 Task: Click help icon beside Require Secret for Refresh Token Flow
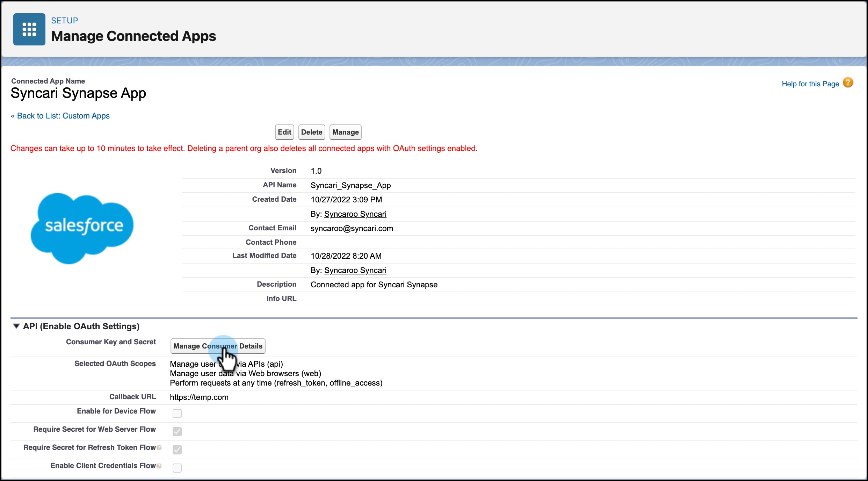(159, 448)
